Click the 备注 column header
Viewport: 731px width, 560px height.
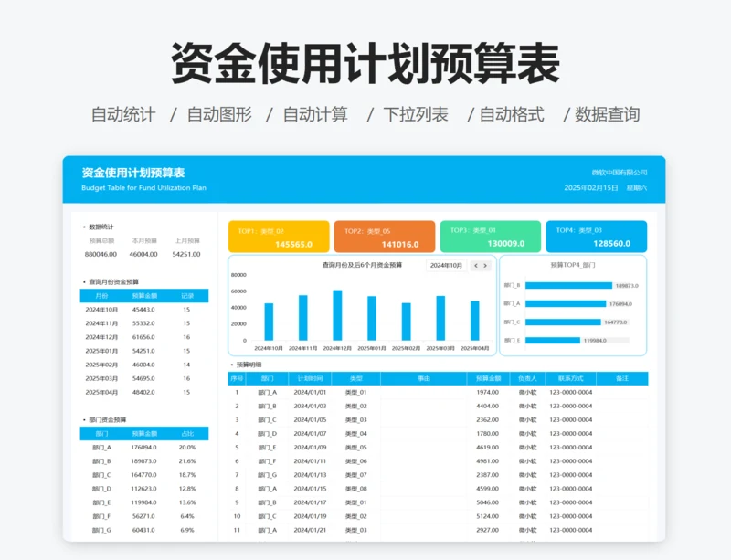coord(622,378)
